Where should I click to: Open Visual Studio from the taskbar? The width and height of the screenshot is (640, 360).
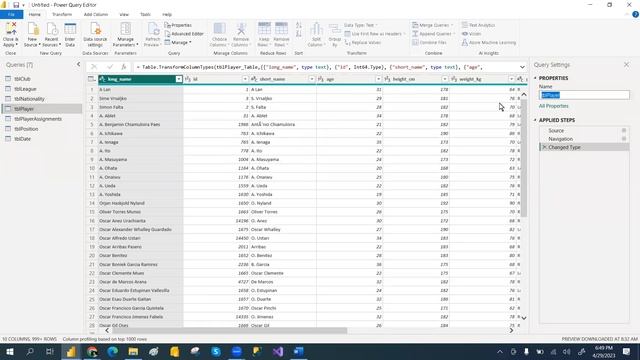[x=278, y=351]
